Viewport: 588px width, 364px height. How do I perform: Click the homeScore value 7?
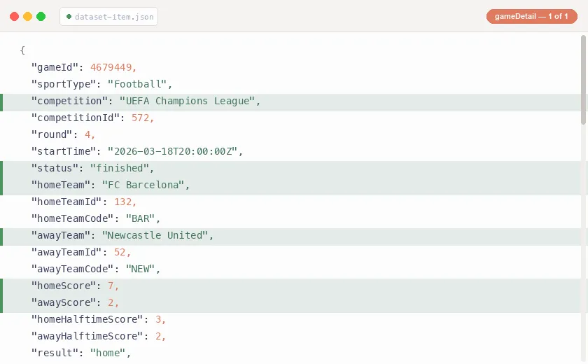[x=111, y=286]
